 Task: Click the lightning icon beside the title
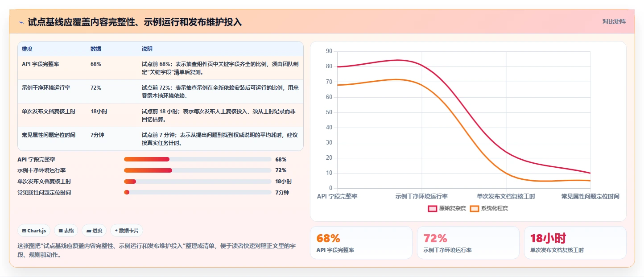tap(21, 22)
